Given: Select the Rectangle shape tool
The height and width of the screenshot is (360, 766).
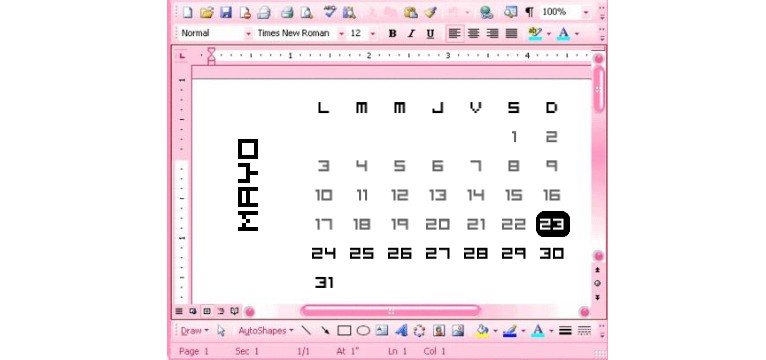Looking at the screenshot, I should click(x=344, y=331).
